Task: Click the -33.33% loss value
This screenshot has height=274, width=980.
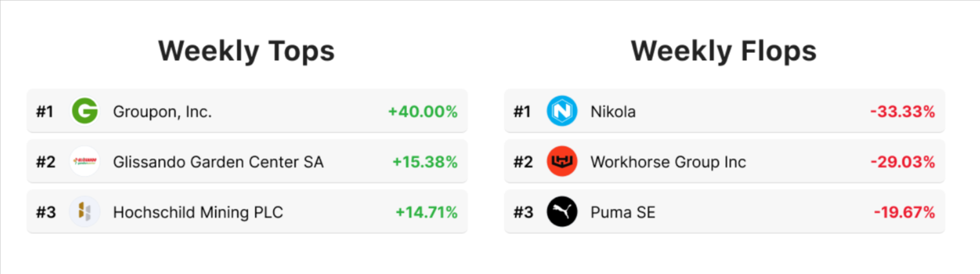Action: (x=903, y=112)
